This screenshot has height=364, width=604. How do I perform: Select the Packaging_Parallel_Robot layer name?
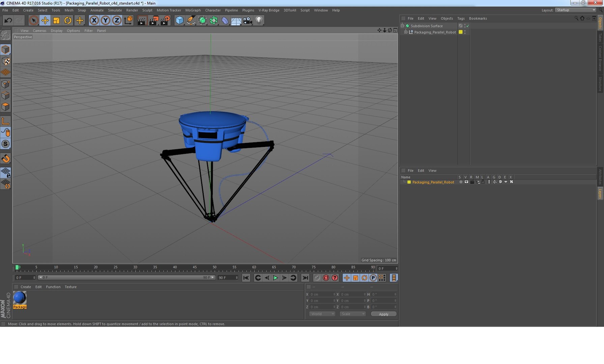pyautogui.click(x=433, y=182)
